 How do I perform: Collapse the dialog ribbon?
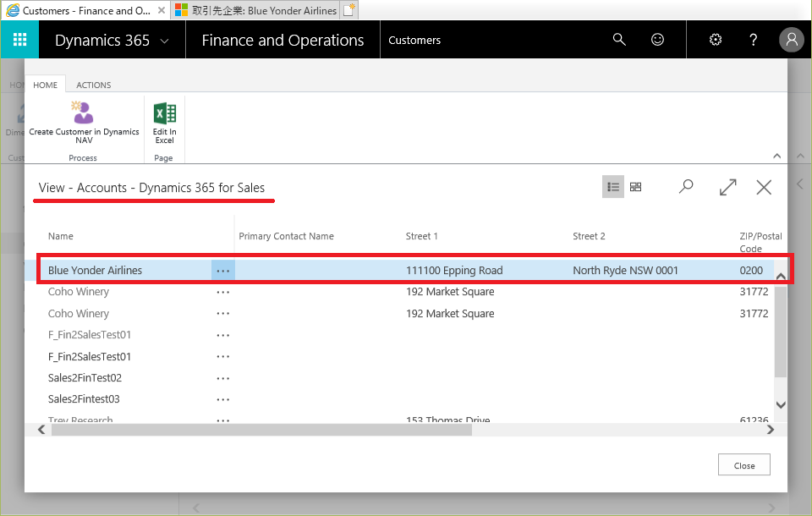point(776,156)
